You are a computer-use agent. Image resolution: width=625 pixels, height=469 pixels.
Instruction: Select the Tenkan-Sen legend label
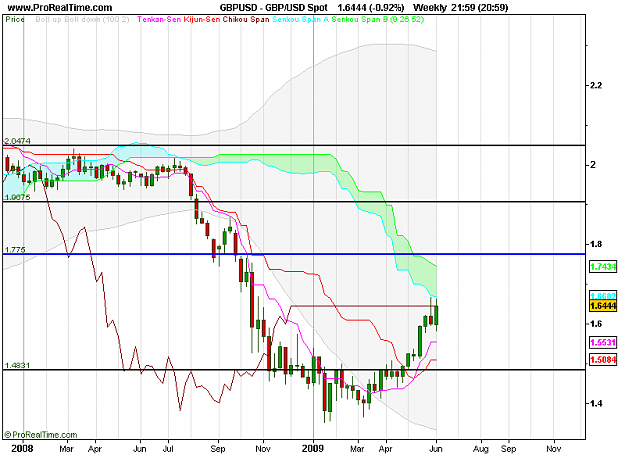click(159, 20)
